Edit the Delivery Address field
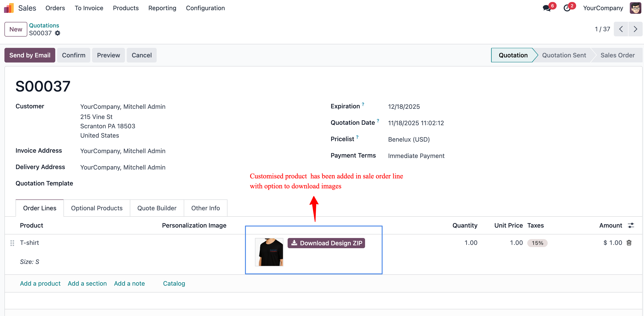644x316 pixels. (x=123, y=167)
